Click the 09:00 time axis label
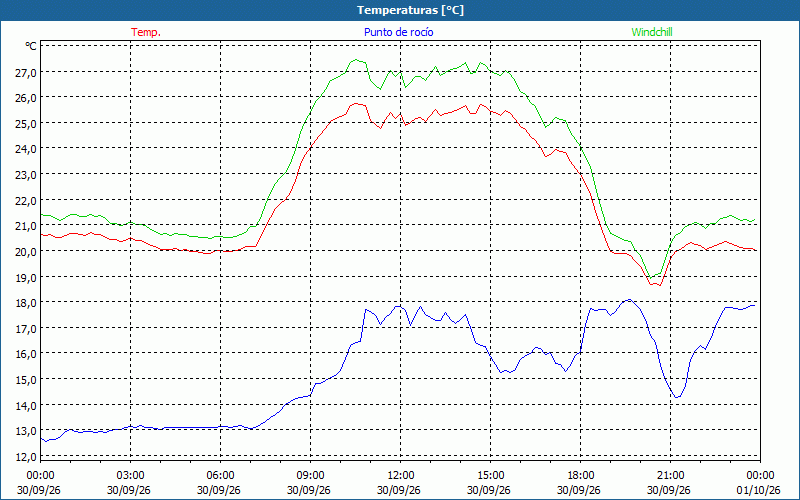800x500 pixels. [x=311, y=476]
